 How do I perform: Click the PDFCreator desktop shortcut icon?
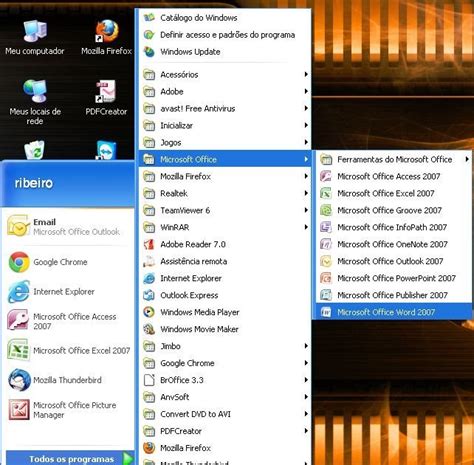(106, 91)
